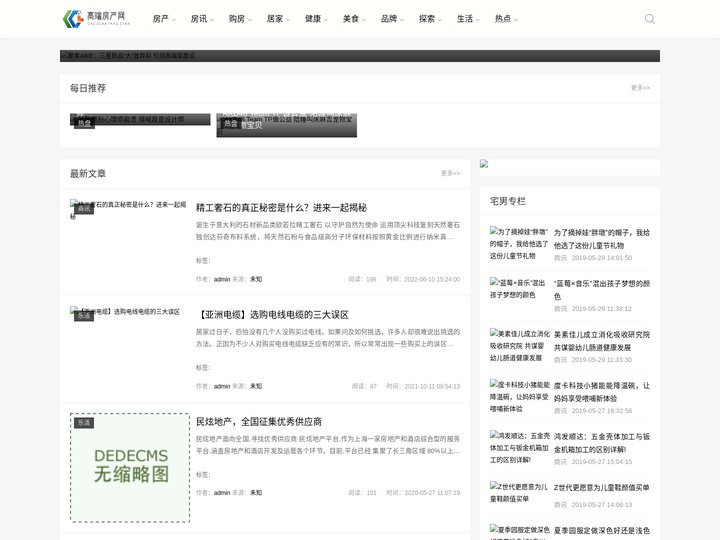Click timestamp 2022-06-10 15:24:00
This screenshot has width=720, height=540.
tap(432, 279)
